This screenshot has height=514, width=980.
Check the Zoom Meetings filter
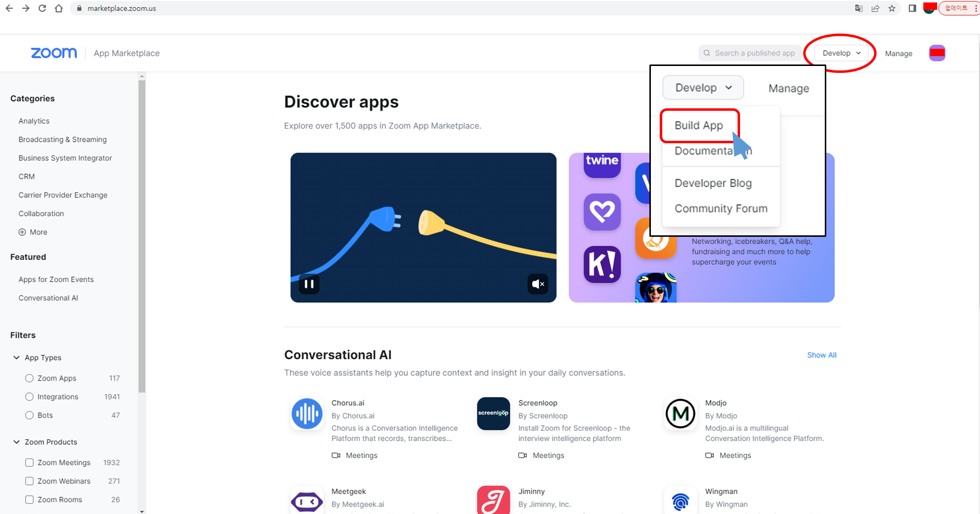(30, 463)
